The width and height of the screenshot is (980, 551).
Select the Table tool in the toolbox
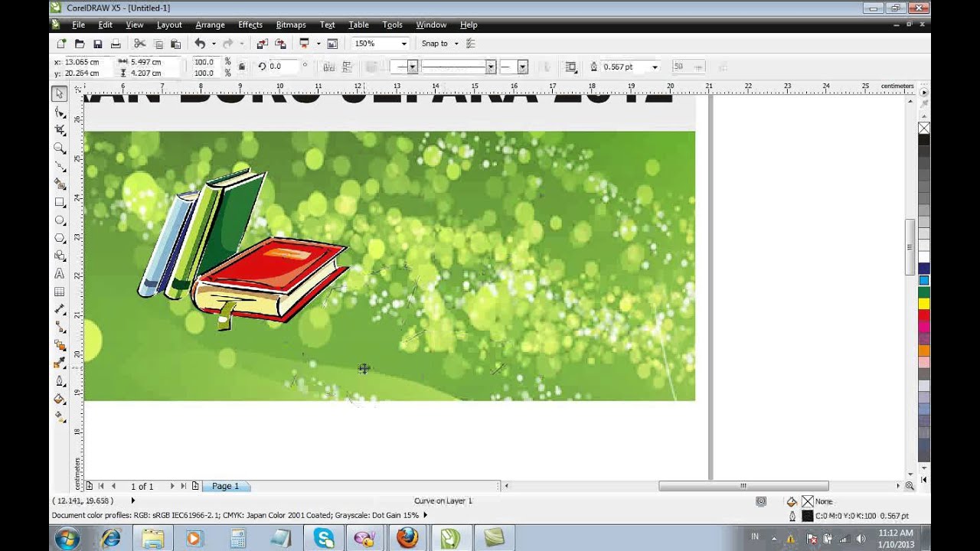60,292
